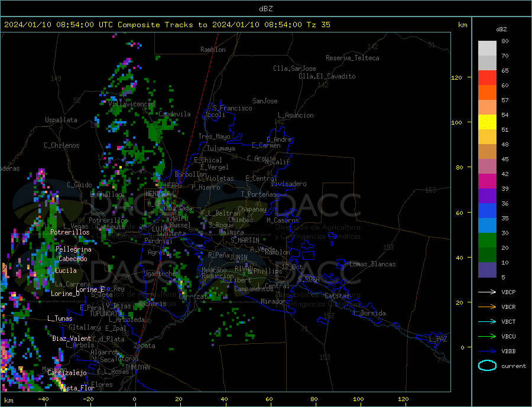Click the white 'Vista_Flor' map label
Viewport: 532px width, 407px height.
(x=77, y=388)
